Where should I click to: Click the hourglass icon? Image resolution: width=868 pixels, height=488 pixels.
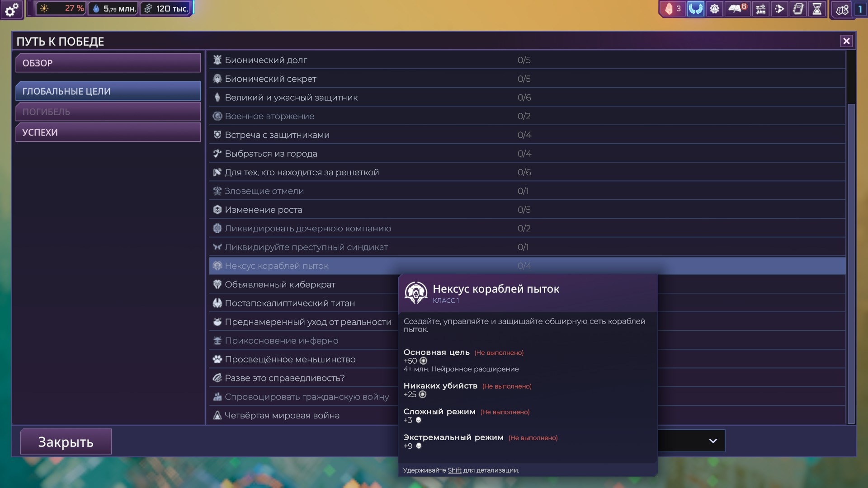(817, 9)
